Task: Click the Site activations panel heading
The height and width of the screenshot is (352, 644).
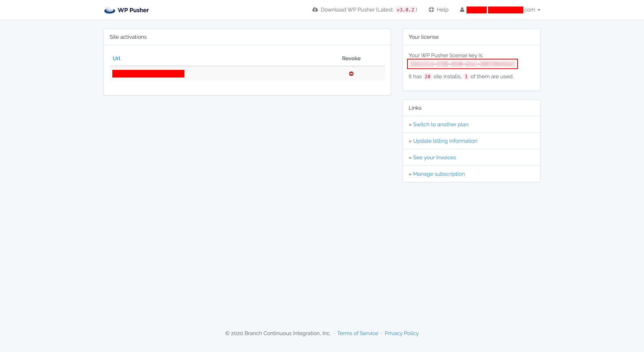Action: (x=128, y=37)
